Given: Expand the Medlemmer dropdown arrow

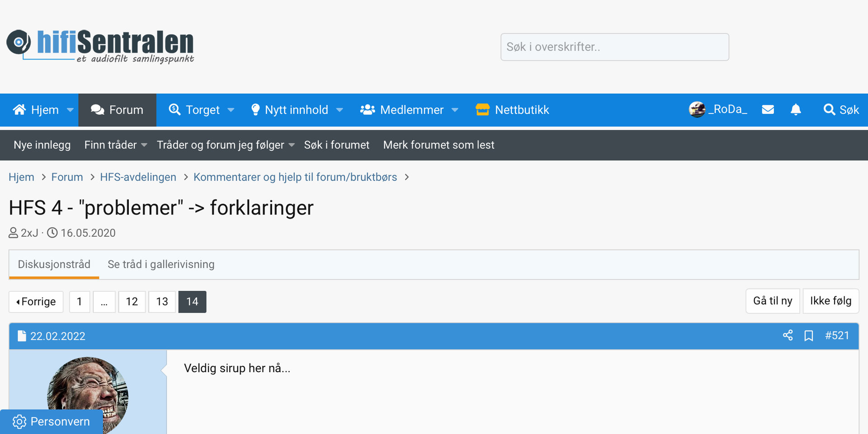Looking at the screenshot, I should [455, 110].
